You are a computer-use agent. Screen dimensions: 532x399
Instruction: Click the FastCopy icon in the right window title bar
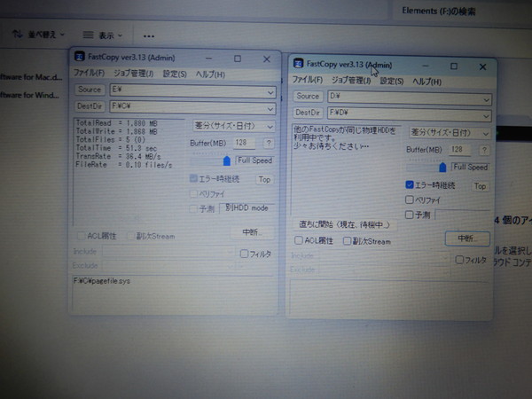pos(299,65)
